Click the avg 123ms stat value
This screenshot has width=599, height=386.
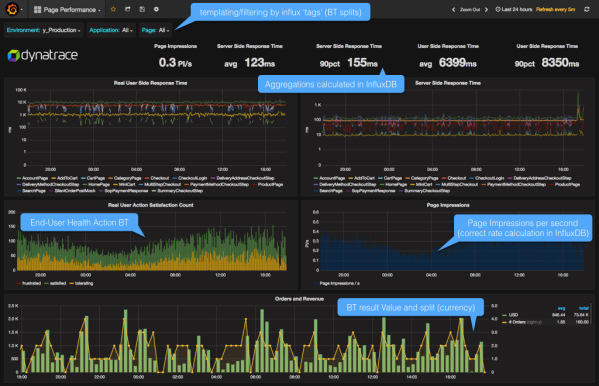250,63
